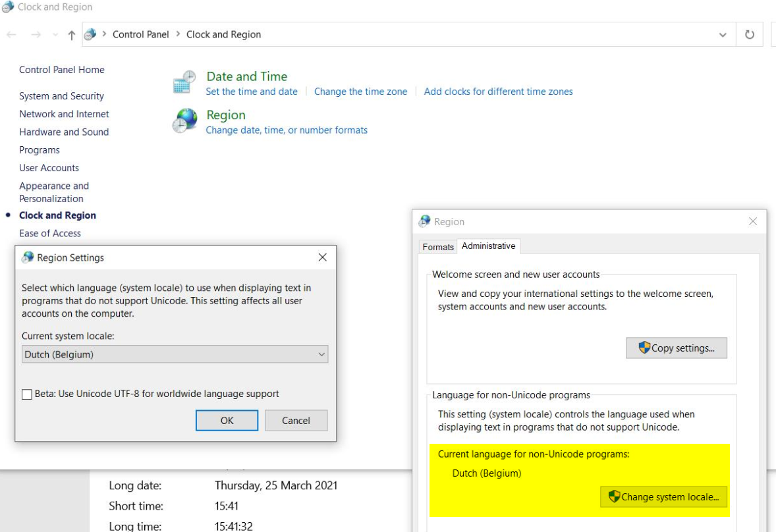Screen dimensions: 776x532
Task: Enable Beta: Use Unicode UTF-8 checkbox
Action: point(26,394)
